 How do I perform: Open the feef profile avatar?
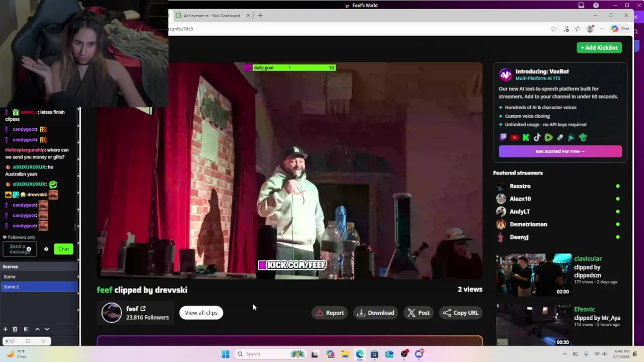[112, 313]
